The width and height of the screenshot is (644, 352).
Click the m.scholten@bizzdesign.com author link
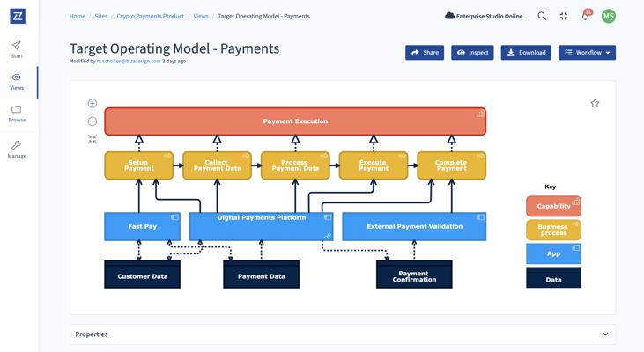click(128, 61)
